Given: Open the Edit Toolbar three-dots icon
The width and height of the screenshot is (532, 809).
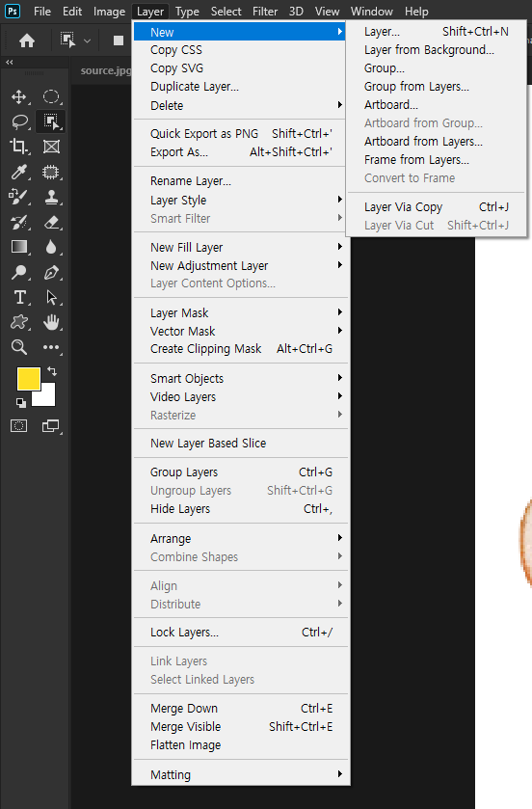Looking at the screenshot, I should pos(50,347).
